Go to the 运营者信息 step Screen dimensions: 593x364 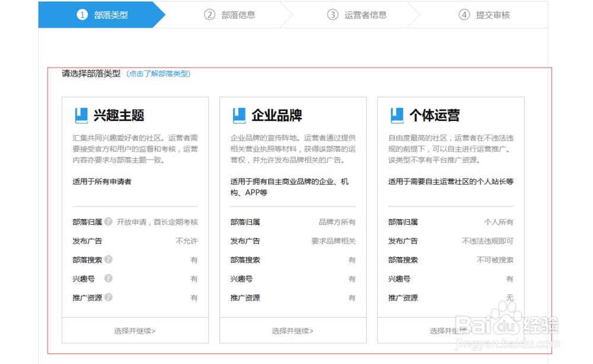[356, 15]
